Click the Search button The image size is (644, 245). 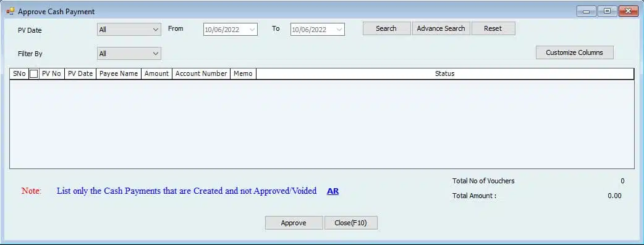click(386, 29)
